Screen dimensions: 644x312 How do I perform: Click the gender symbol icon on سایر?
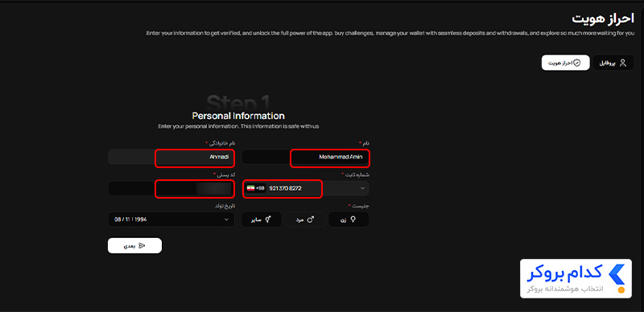click(268, 220)
